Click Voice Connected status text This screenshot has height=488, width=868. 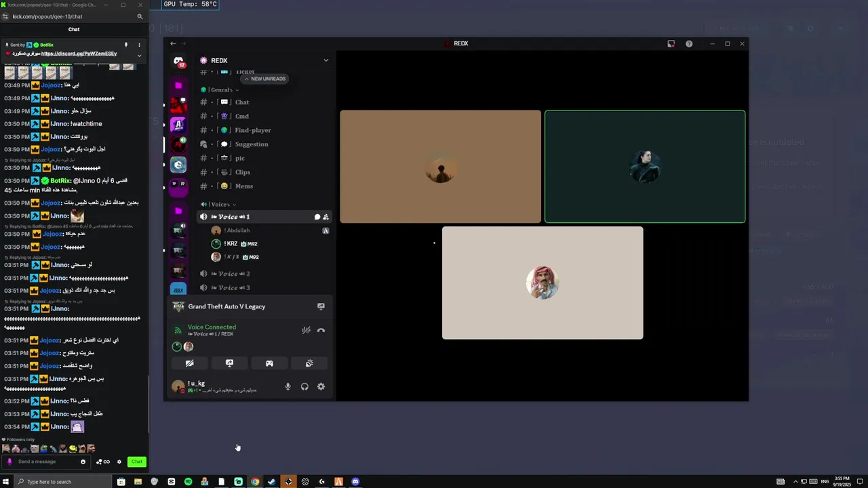(212, 327)
